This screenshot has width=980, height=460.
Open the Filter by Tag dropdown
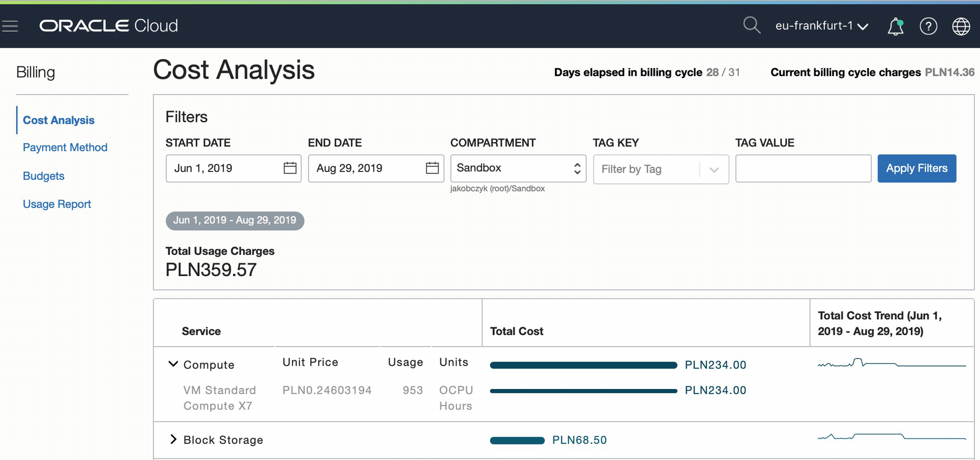pos(661,169)
